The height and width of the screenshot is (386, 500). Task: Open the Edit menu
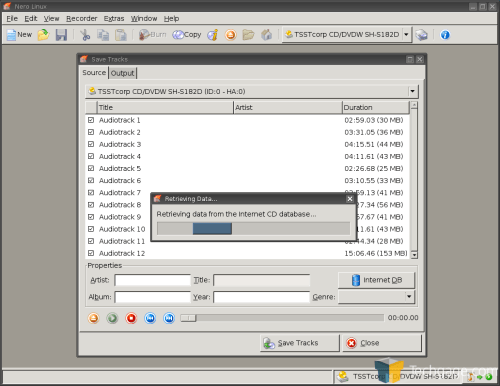point(31,19)
